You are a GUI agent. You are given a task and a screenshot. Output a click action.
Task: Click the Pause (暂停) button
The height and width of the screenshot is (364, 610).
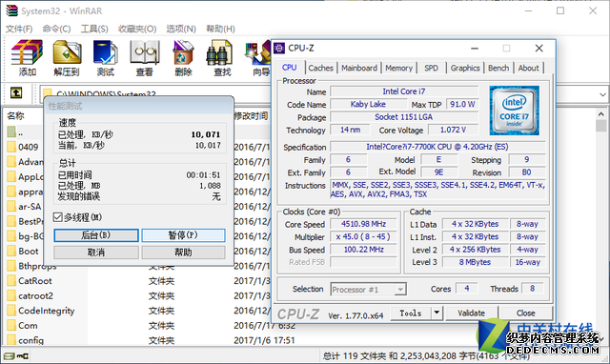point(183,235)
